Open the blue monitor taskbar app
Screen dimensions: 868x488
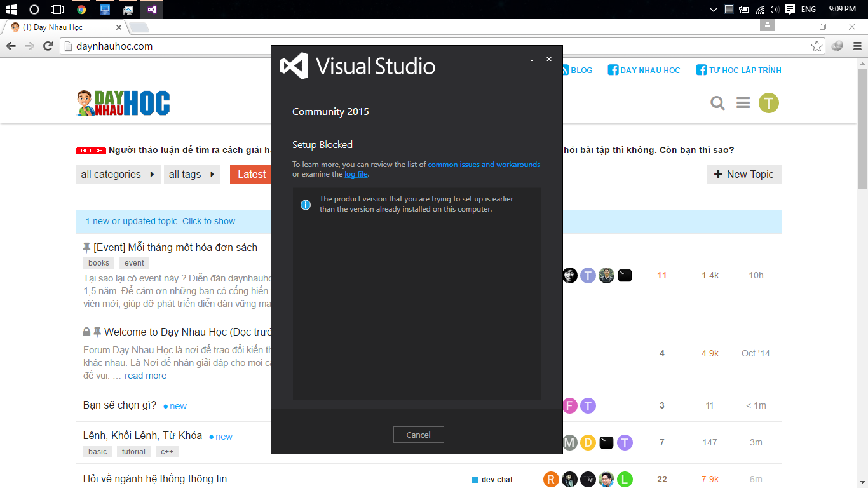tap(105, 10)
